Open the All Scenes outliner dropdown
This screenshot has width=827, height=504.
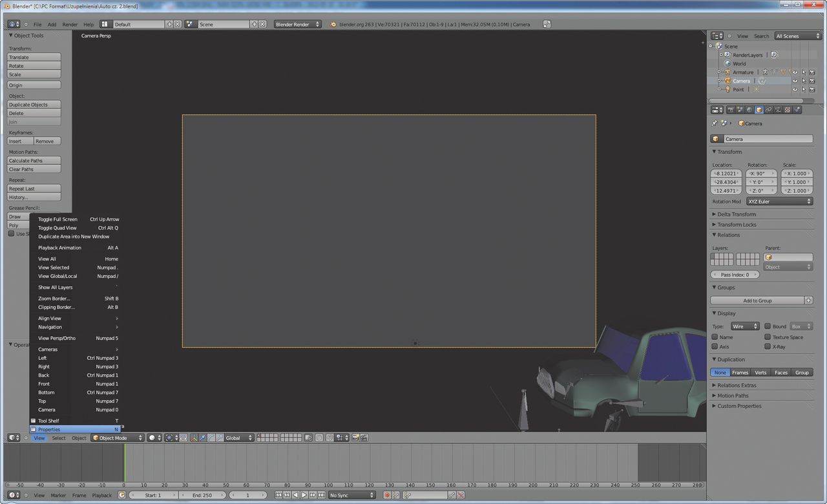[798, 36]
